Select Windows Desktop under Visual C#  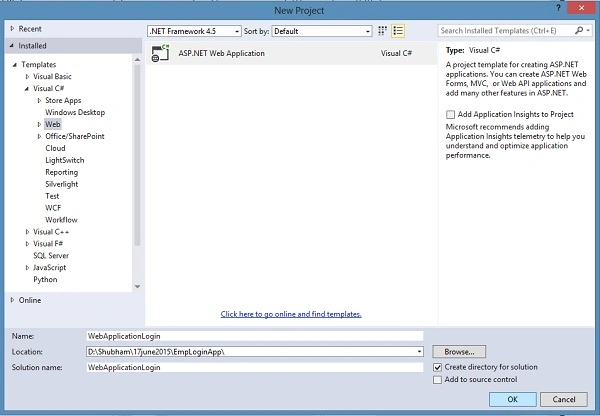(x=75, y=113)
